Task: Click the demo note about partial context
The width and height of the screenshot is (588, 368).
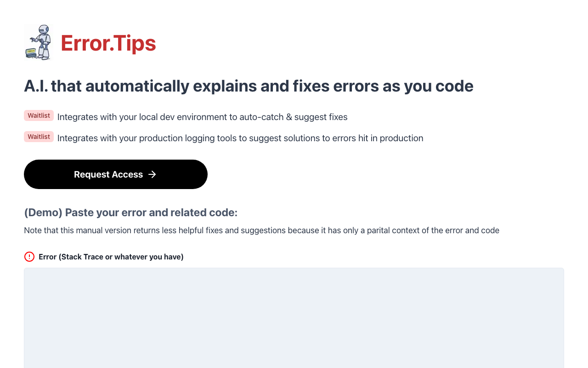Action: tap(261, 230)
